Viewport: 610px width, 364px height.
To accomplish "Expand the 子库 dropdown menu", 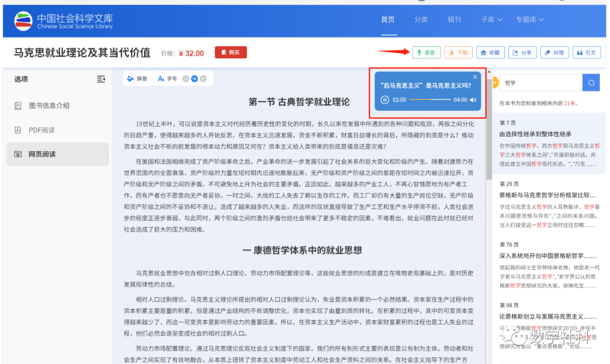I will pyautogui.click(x=491, y=20).
